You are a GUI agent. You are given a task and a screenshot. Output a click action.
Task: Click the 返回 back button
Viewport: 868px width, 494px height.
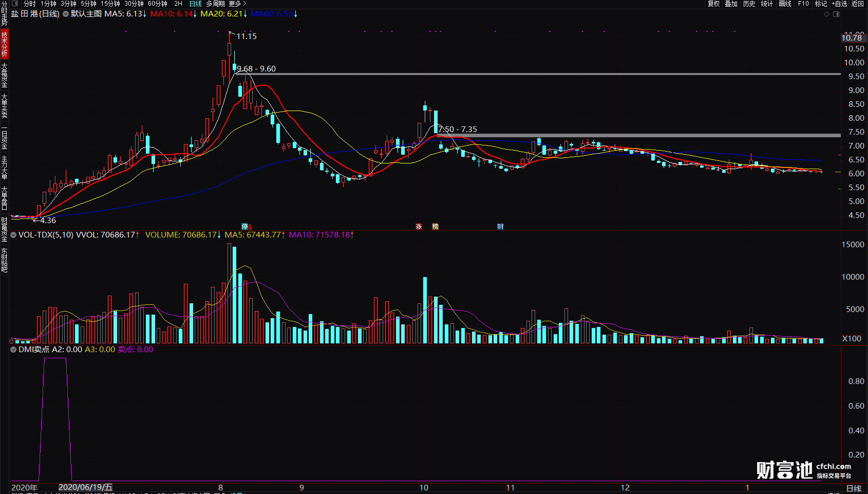pyautogui.click(x=858, y=4)
